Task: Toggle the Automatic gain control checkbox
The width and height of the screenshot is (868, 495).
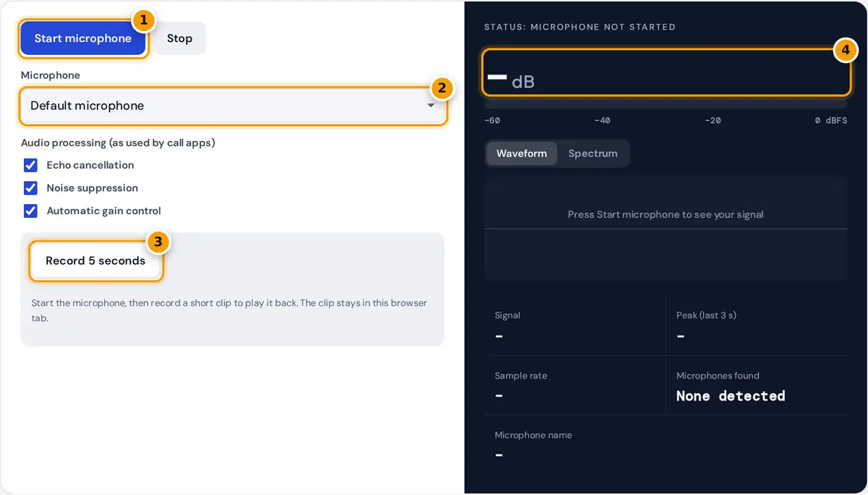Action: 31,211
